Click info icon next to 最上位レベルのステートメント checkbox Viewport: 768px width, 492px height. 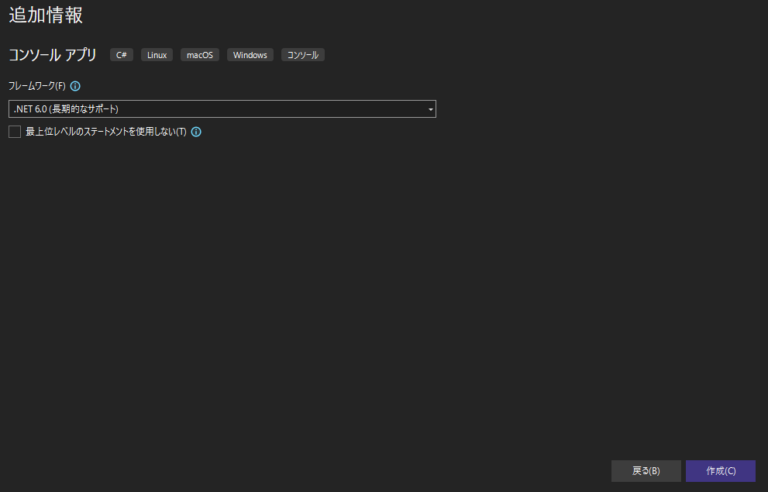pyautogui.click(x=196, y=132)
